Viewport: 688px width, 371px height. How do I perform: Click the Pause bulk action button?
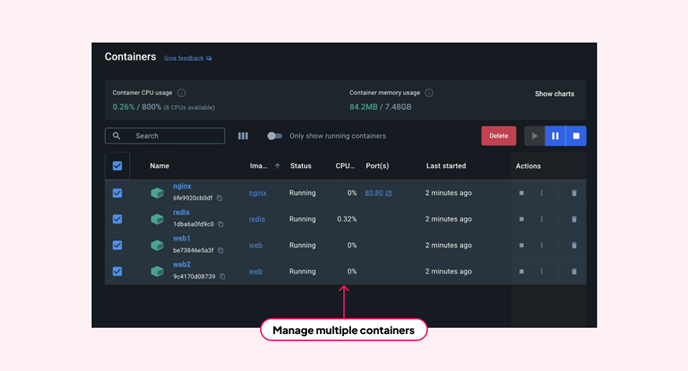(x=555, y=136)
